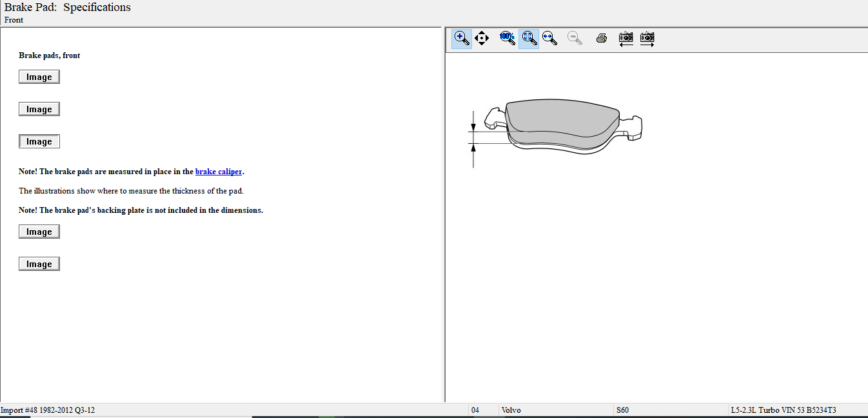Advance to next image with camera icon
Screen dimensions: 868x418
pyautogui.click(x=647, y=38)
